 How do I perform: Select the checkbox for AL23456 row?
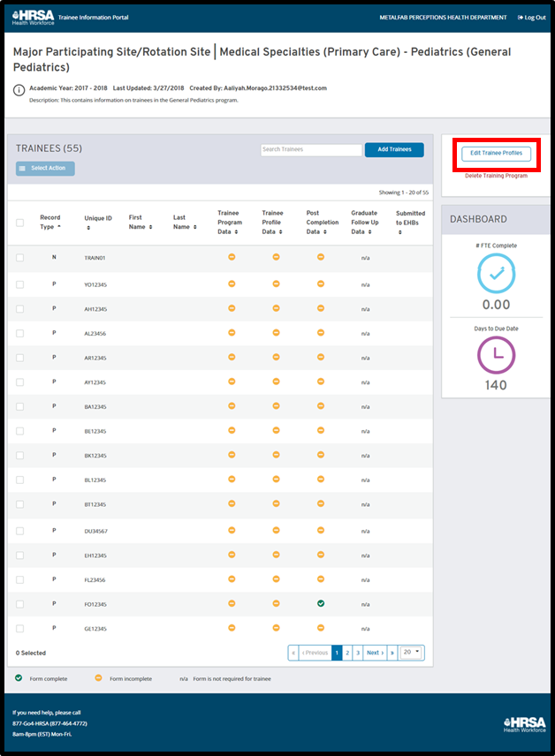(19, 334)
